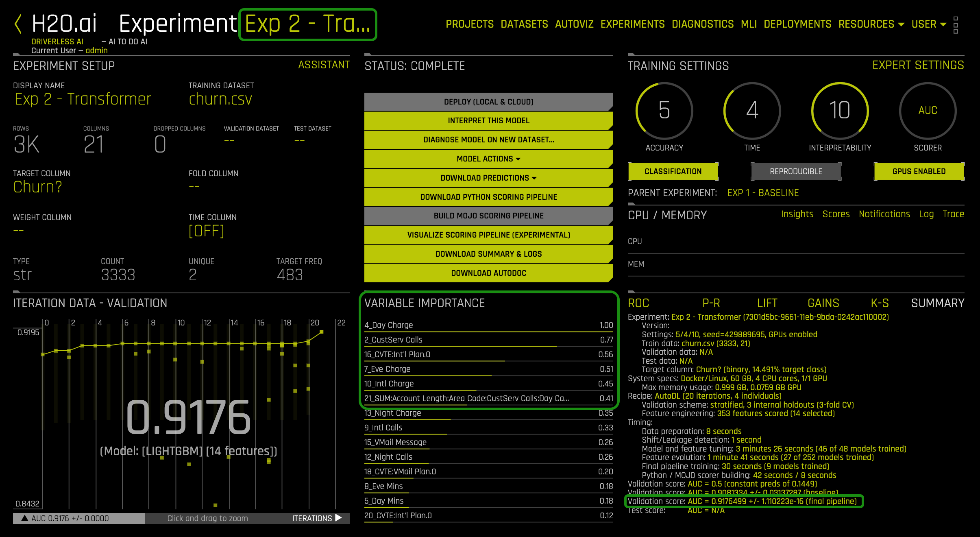Click the ITERATIONS play arrow
Screen dimensions: 980x537
339,518
